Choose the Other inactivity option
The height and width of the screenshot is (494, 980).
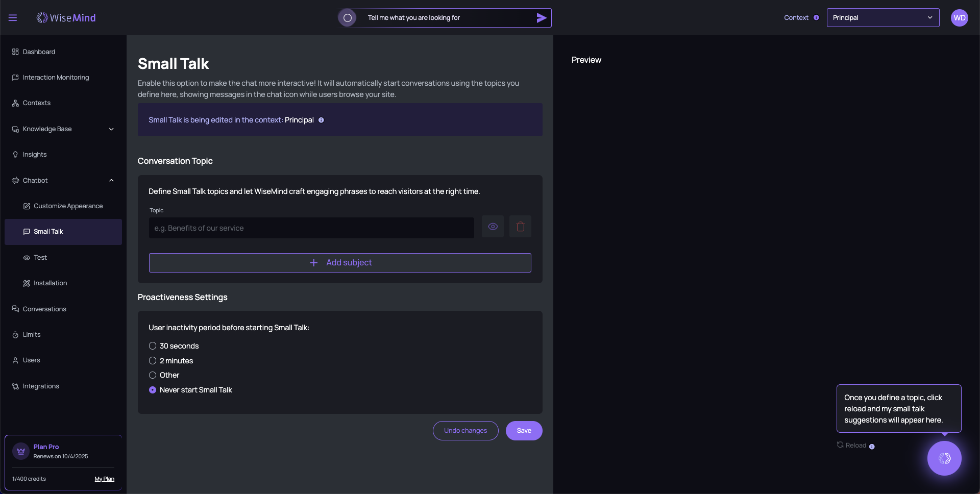coord(153,375)
